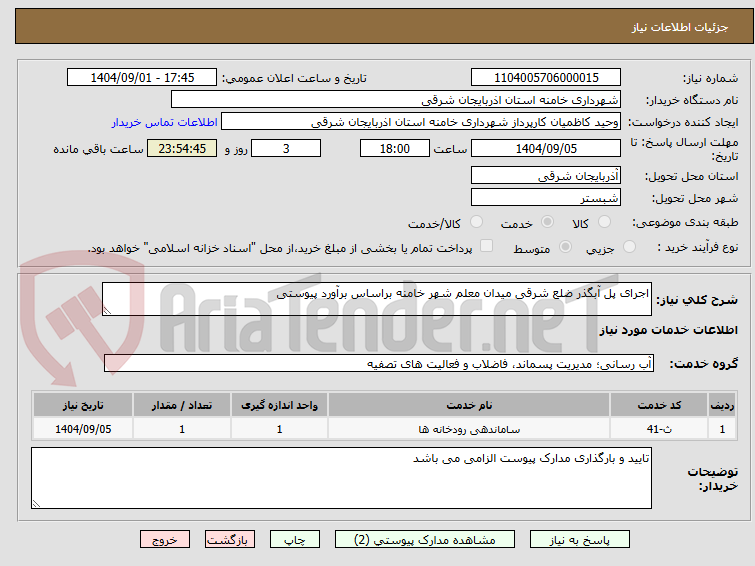Click the remaining time 23:54:45 field
The height and width of the screenshot is (566, 755).
click(x=182, y=148)
